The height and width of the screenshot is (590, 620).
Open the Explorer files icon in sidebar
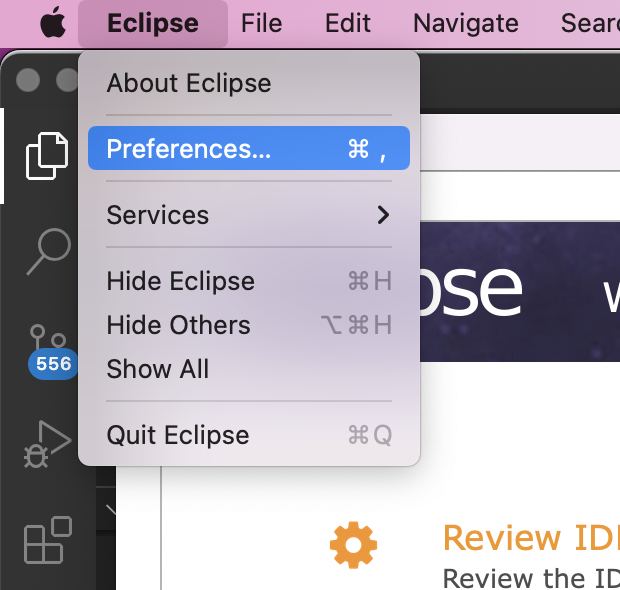[x=47, y=156]
